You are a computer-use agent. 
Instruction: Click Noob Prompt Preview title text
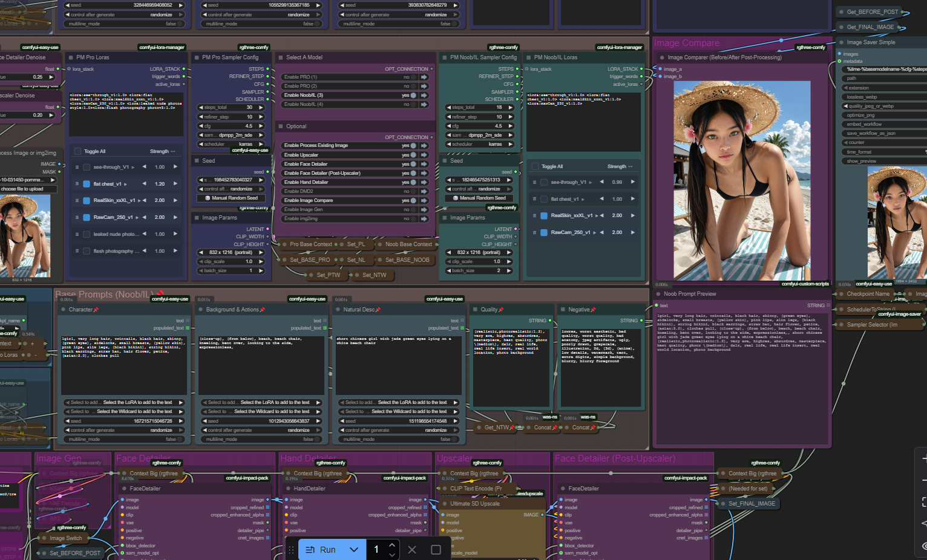(x=690, y=294)
